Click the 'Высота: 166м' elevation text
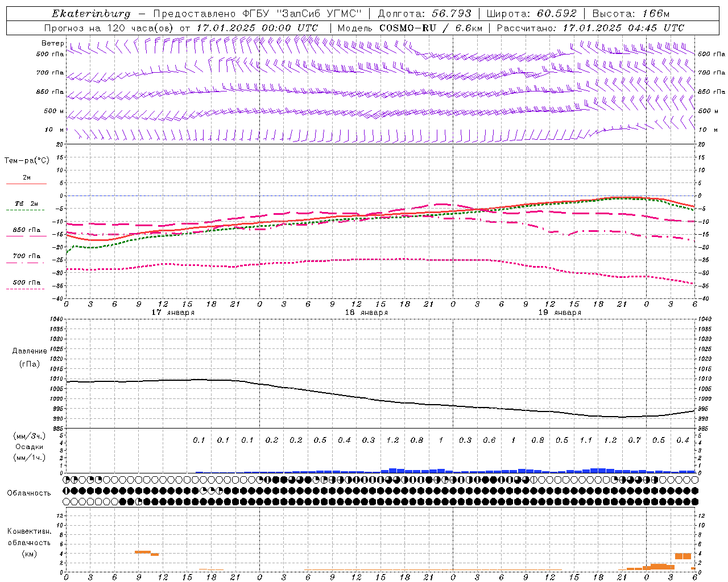728x582 pixels. point(631,14)
